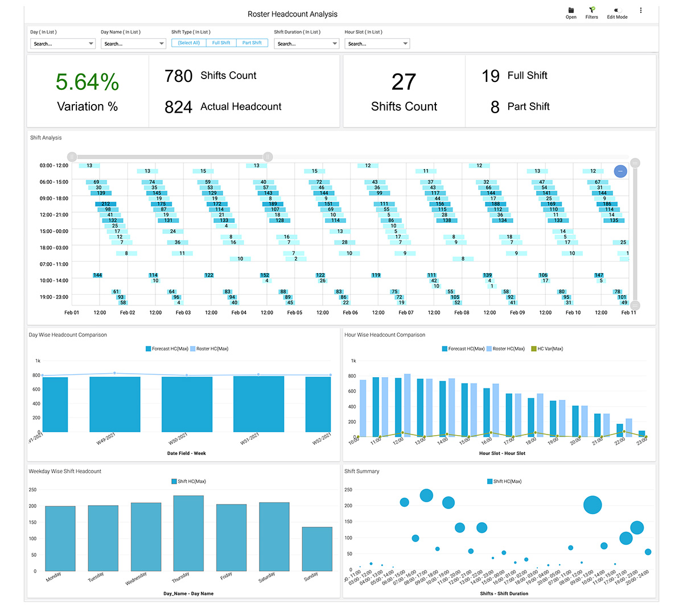Open the three-dot more options menu
The image size is (683, 616).
tap(641, 10)
